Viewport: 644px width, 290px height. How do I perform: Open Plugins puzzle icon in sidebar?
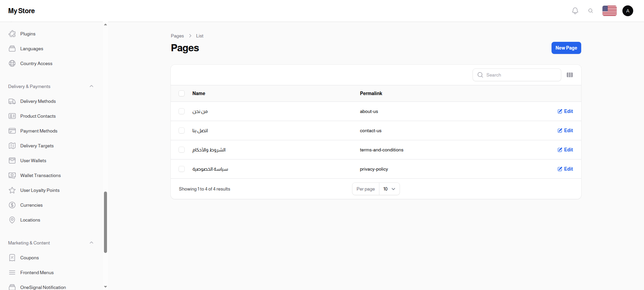click(12, 34)
